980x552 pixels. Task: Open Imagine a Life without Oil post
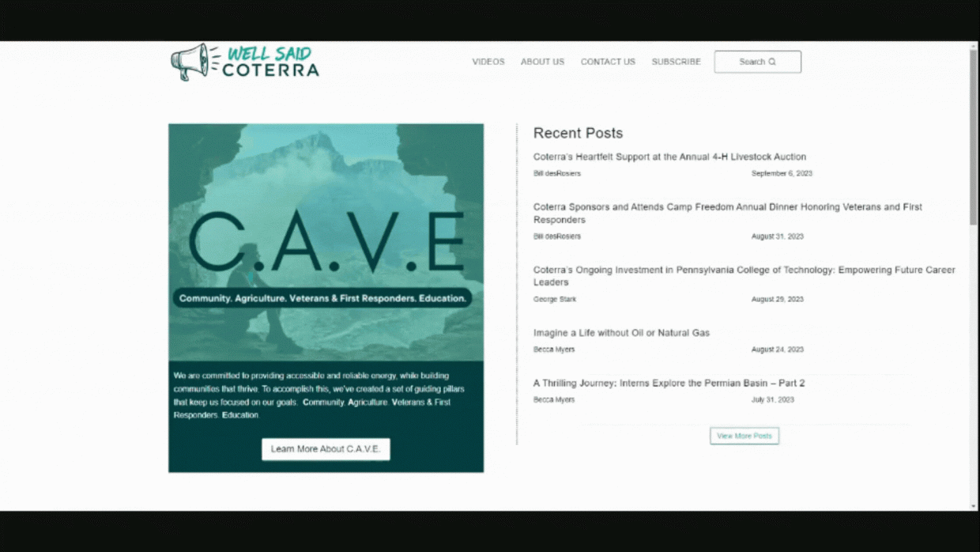click(621, 333)
